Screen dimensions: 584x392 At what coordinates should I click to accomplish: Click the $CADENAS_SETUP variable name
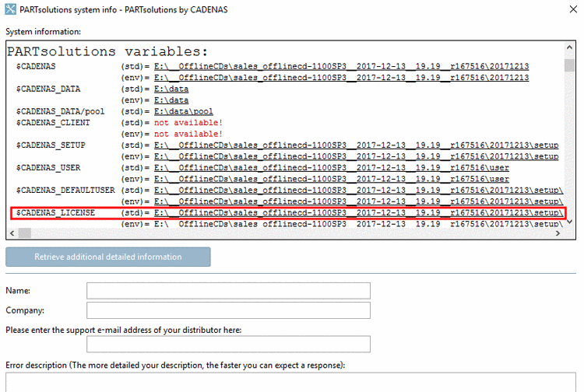(51, 145)
